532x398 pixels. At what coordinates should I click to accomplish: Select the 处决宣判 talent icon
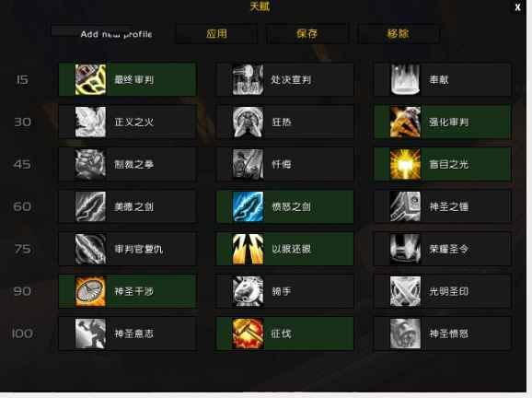click(x=248, y=80)
